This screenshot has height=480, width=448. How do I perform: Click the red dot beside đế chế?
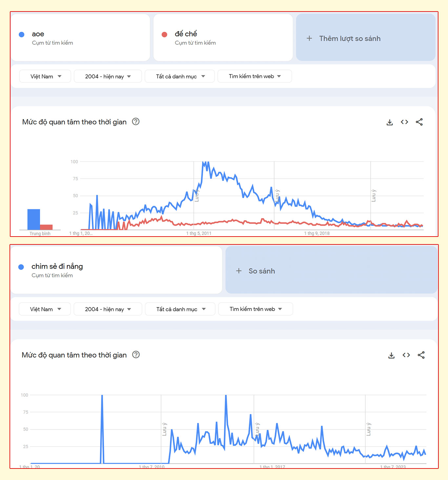coord(165,34)
